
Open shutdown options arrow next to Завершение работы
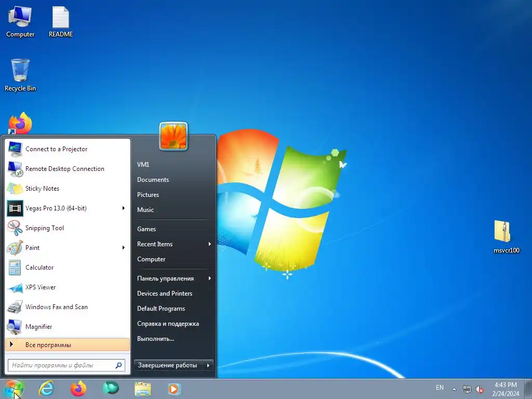[208, 365]
